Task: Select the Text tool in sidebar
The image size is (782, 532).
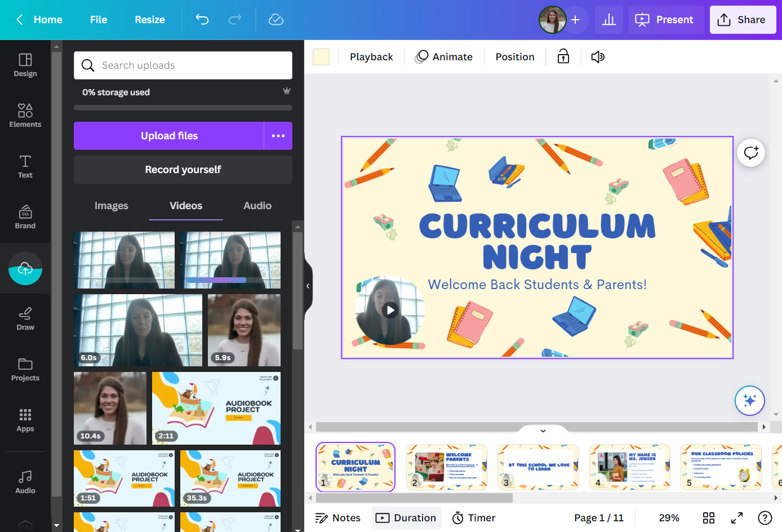Action: 25,167
